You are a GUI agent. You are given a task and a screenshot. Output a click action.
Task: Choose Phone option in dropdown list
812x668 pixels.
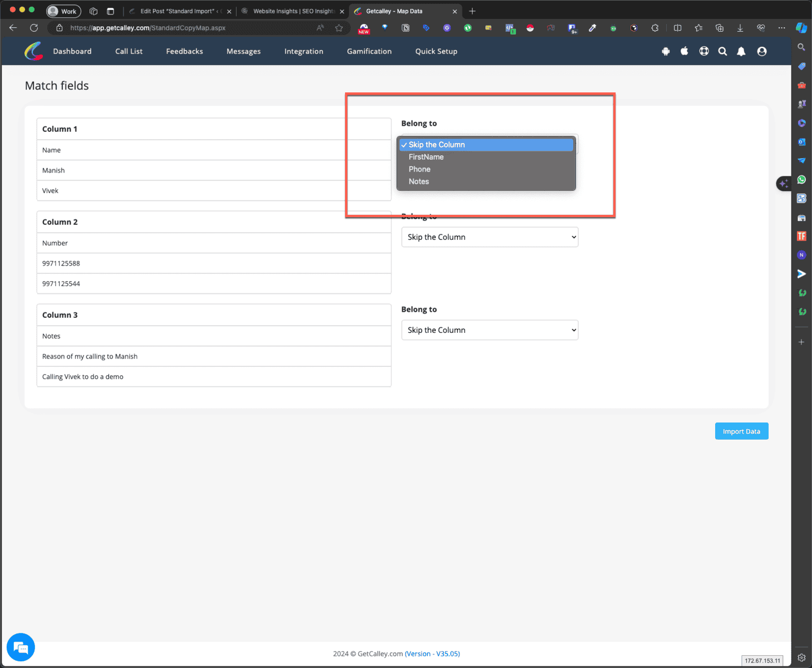(420, 169)
